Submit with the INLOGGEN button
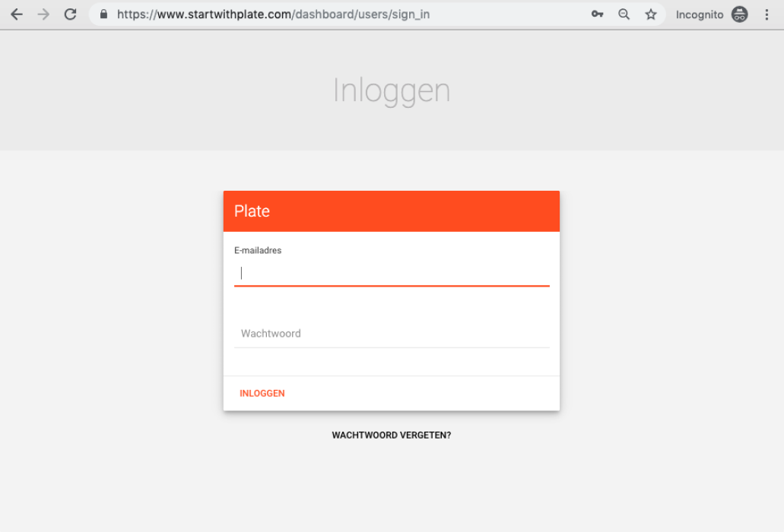784x532 pixels. tap(262, 394)
